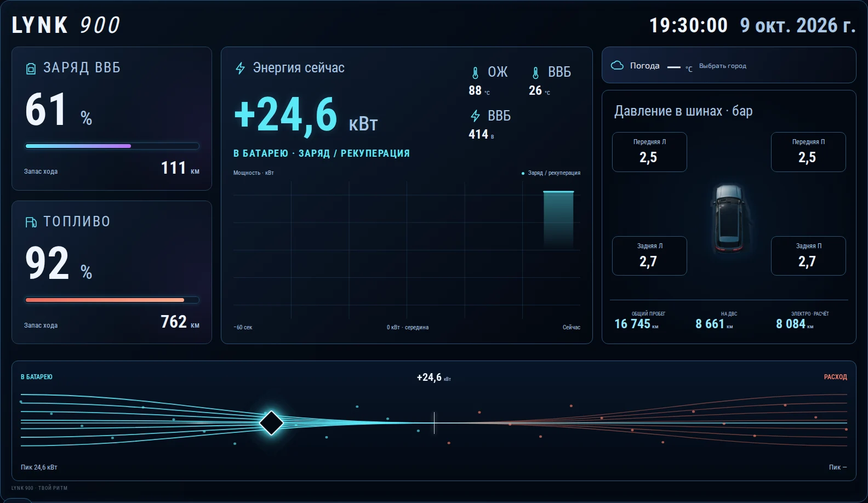Click the 9 окт. 2026 г. date

pos(798,25)
